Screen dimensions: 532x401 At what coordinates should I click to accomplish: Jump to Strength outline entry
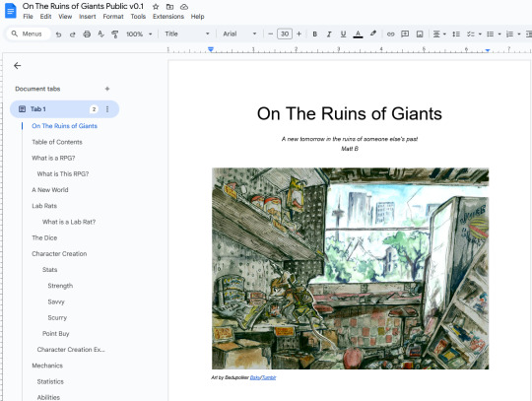[60, 286]
